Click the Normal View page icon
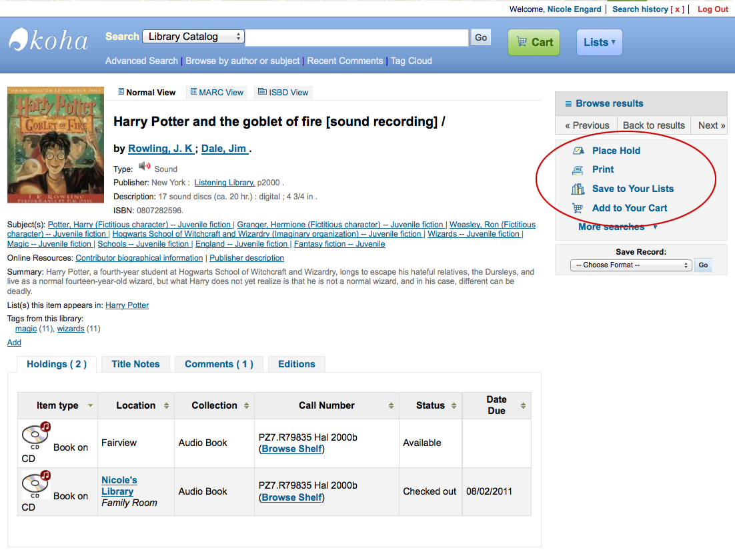The image size is (735, 560). point(121,92)
